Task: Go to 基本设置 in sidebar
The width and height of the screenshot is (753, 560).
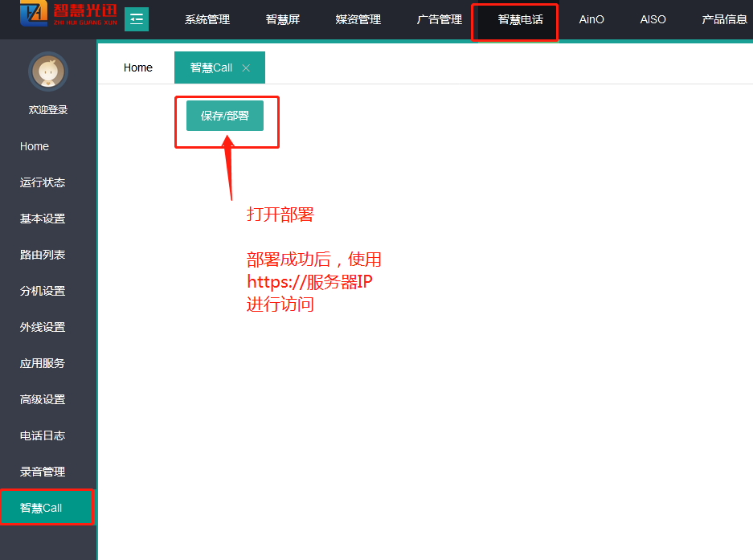Action: tap(43, 219)
